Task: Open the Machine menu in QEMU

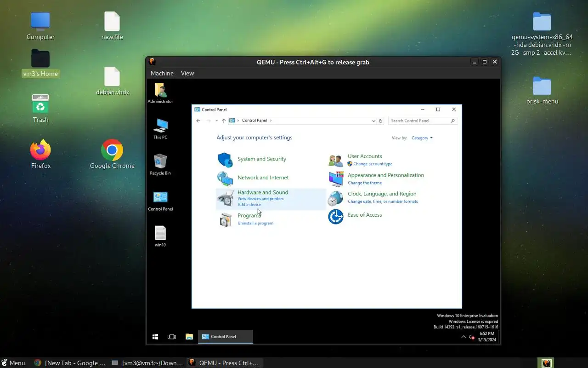Action: tap(162, 73)
